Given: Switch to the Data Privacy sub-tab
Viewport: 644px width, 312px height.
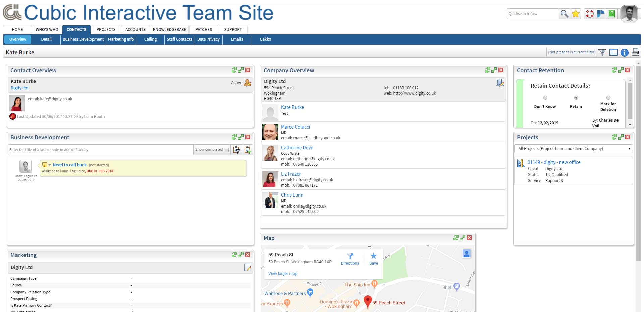Looking at the screenshot, I should pos(209,39).
